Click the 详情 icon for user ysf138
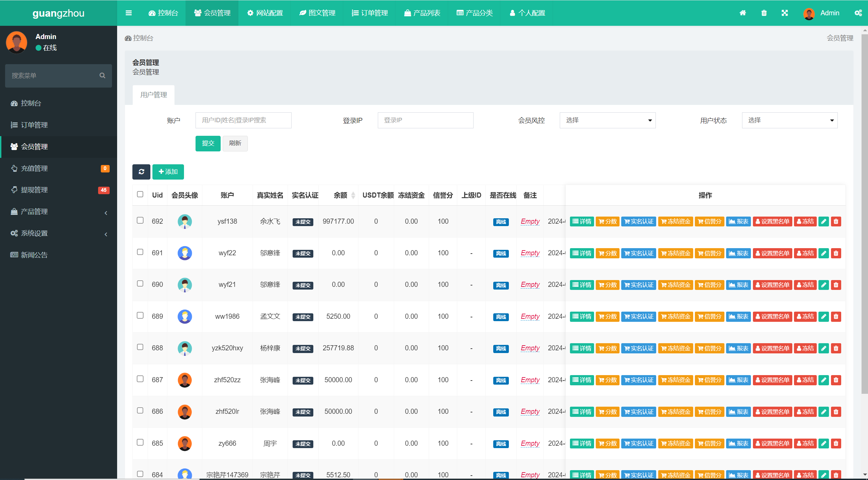Image resolution: width=868 pixels, height=480 pixels. (x=581, y=221)
